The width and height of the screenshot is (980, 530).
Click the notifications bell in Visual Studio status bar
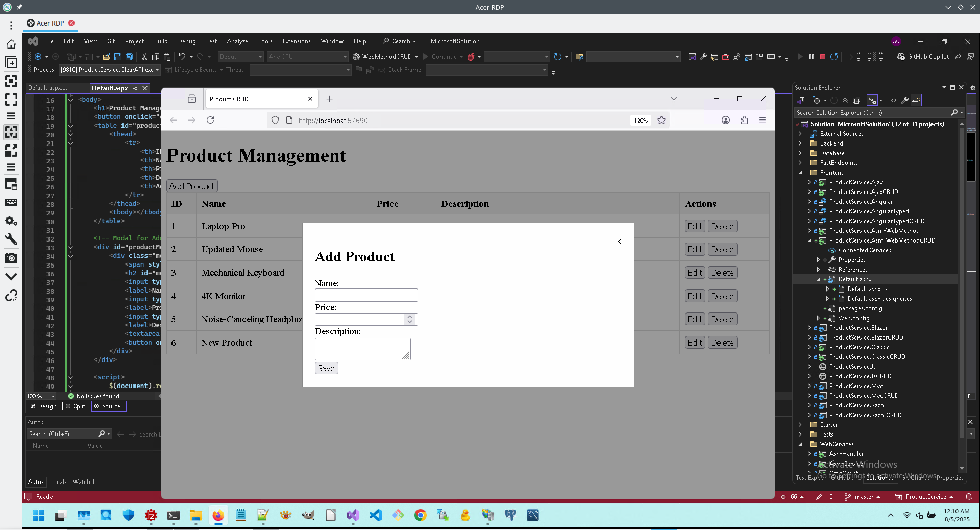coord(969,497)
